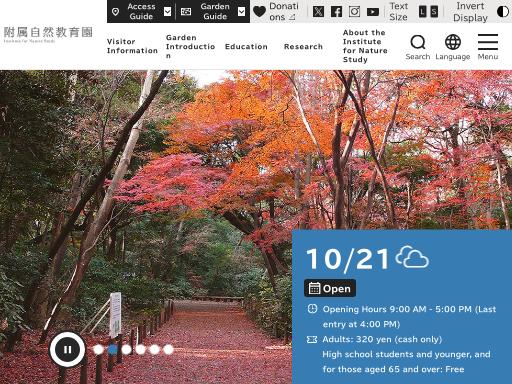Set text size to Large (L)
The width and height of the screenshot is (512, 384).
[x=422, y=12]
